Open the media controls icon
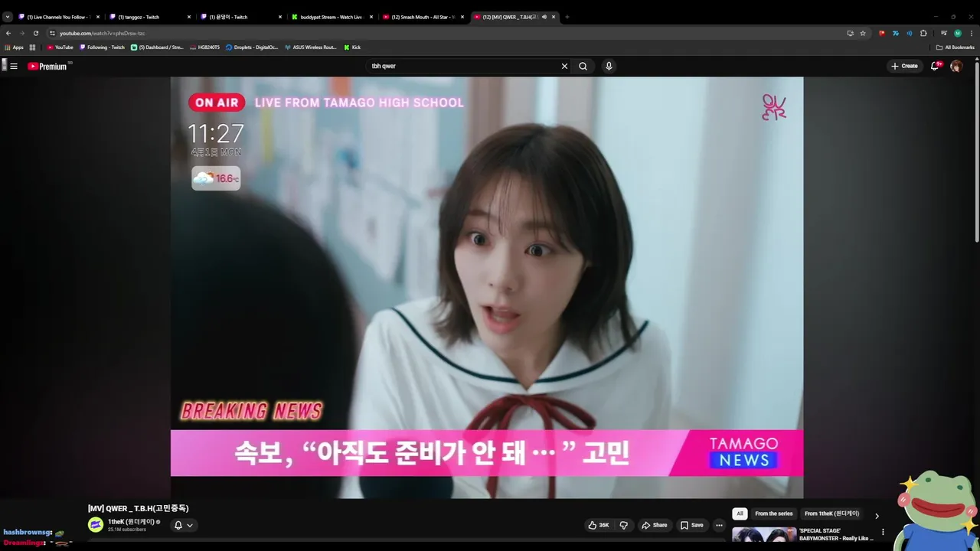The height and width of the screenshot is (551, 980). tap(944, 34)
